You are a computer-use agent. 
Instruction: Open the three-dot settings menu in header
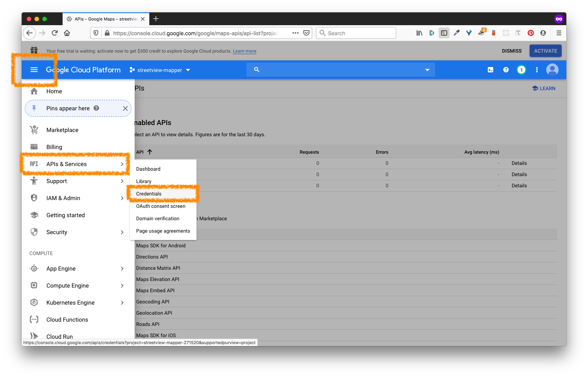click(x=537, y=70)
